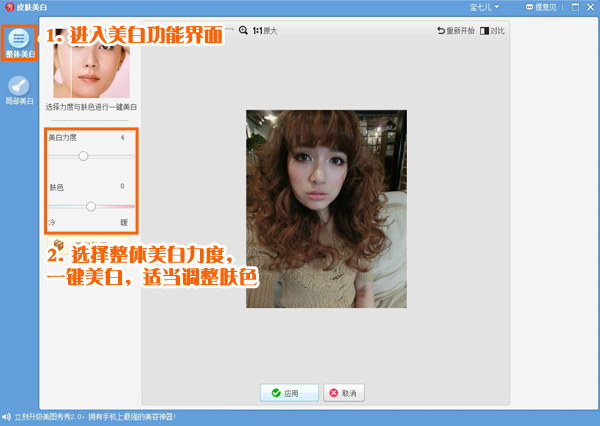
Task: Click the box icon below sliders
Action: coord(58,244)
